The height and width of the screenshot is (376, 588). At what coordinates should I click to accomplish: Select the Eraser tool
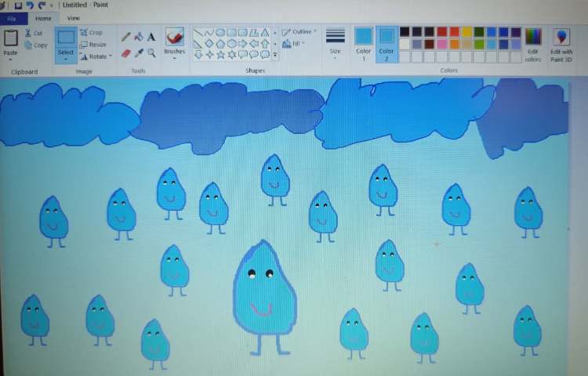pyautogui.click(x=125, y=53)
